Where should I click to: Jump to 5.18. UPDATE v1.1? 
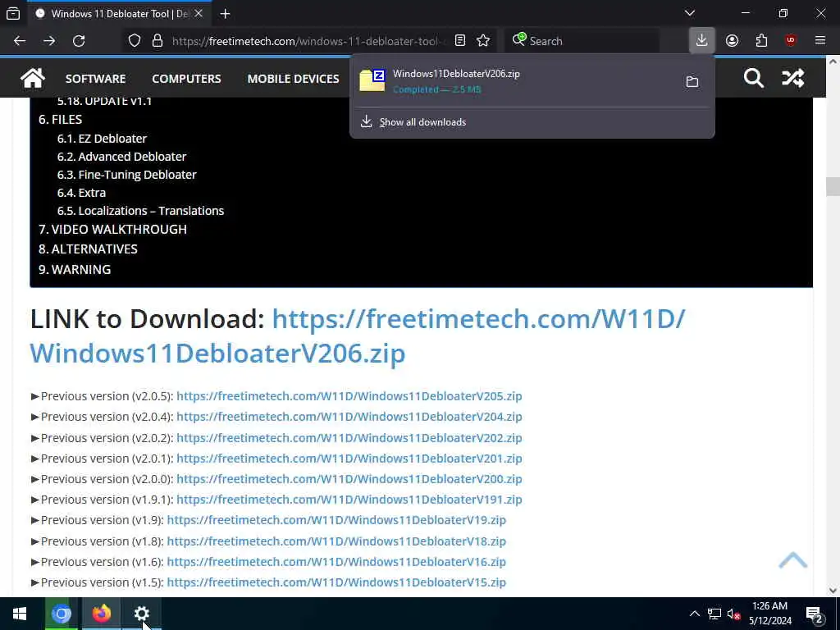pos(104,101)
